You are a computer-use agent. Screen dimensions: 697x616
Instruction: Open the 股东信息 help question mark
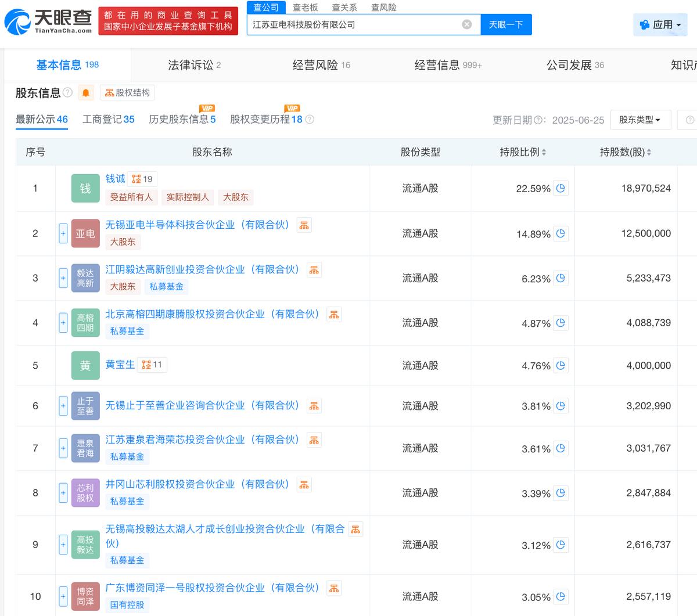67,93
